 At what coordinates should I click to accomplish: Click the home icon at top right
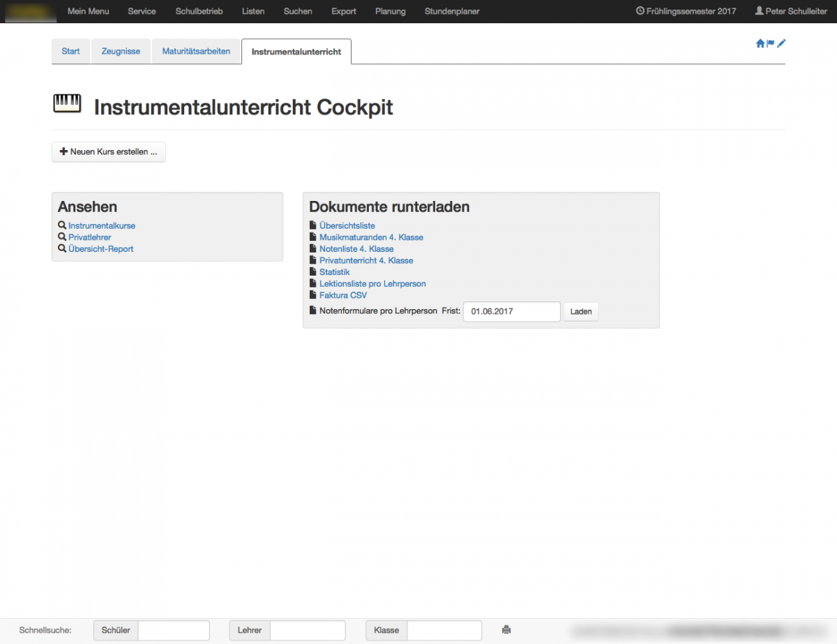tap(760, 43)
